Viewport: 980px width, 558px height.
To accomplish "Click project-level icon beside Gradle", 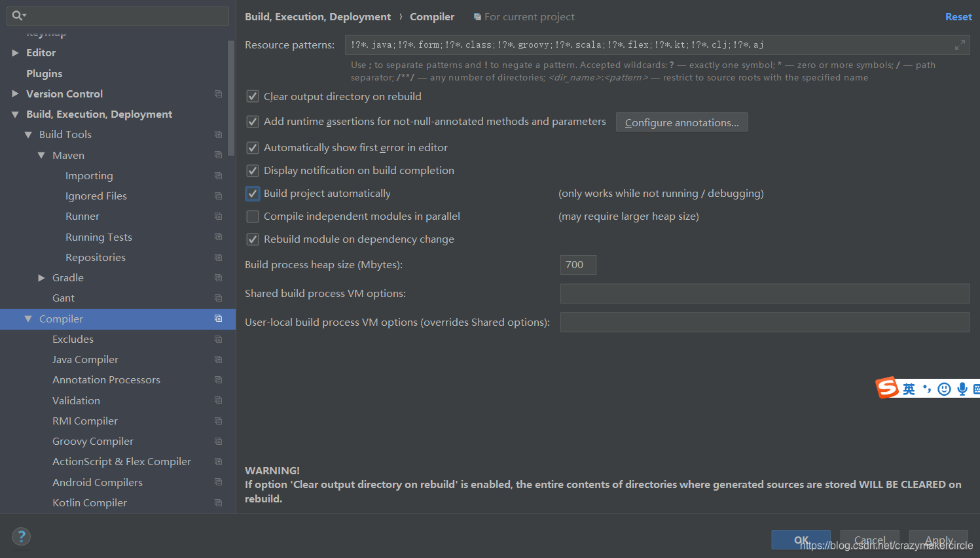I will pyautogui.click(x=219, y=278).
